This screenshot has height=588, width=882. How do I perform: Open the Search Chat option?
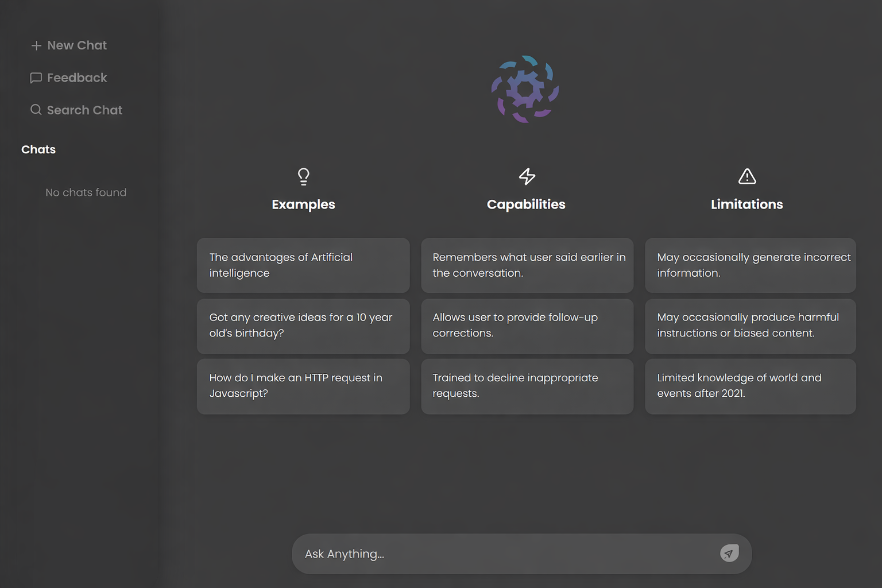coord(84,110)
